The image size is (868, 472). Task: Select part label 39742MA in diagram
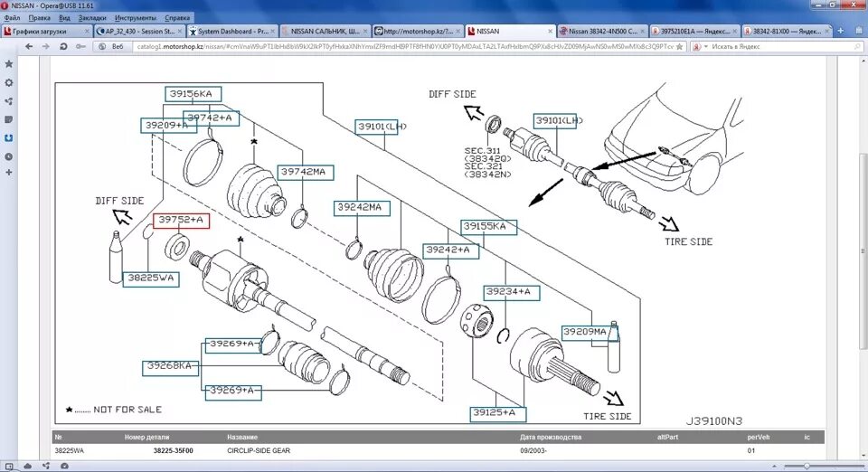pyautogui.click(x=305, y=172)
